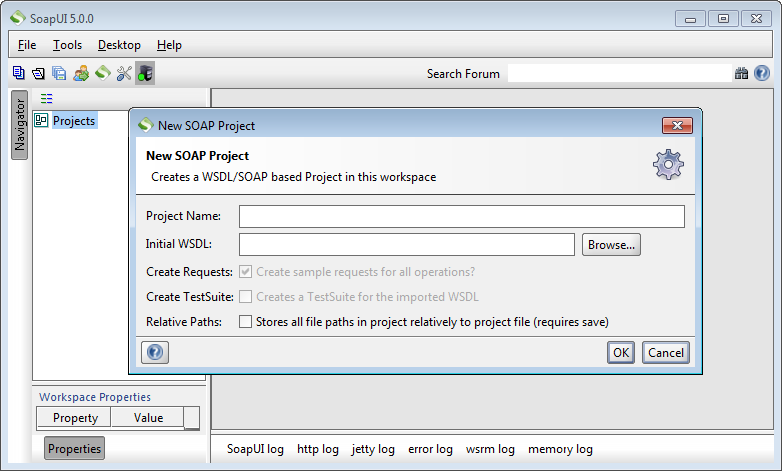The width and height of the screenshot is (782, 471).
Task: Click the Projects tree node icon
Action: [x=41, y=120]
